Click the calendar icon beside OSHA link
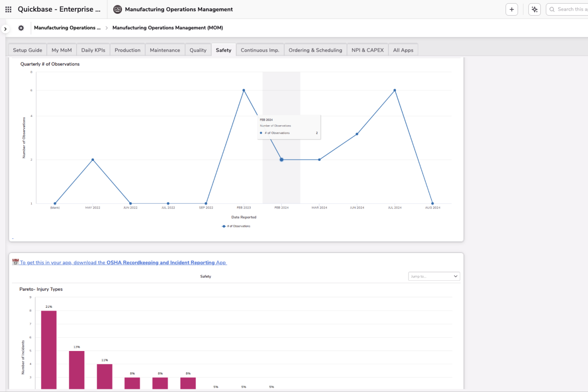The width and height of the screenshot is (588, 392). point(15,262)
